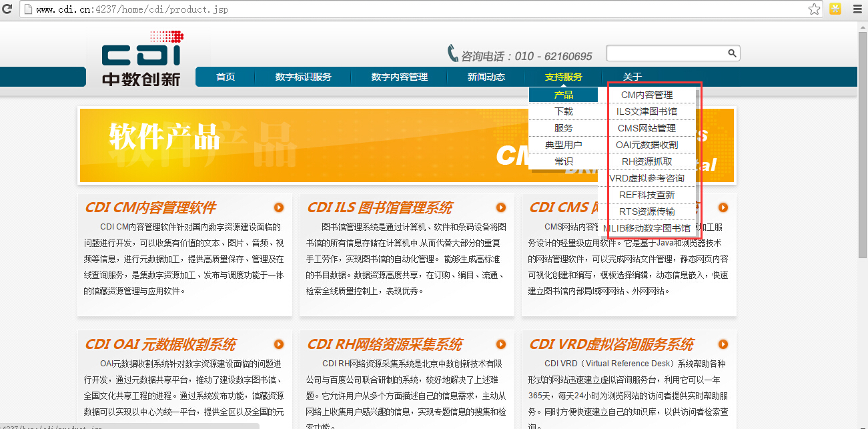The width and height of the screenshot is (868, 429).
Task: Click arrow icon beside CDI RH网络资源采集系统
Action: (501, 344)
